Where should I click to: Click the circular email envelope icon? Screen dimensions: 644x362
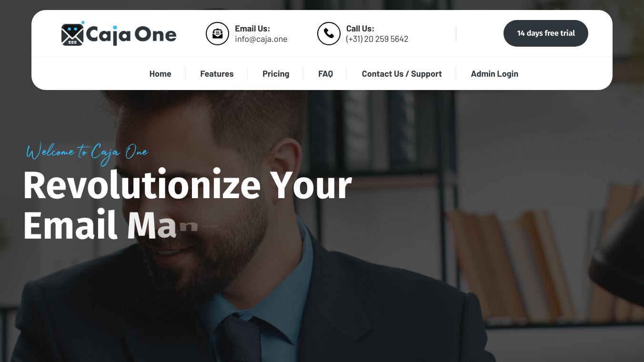point(217,33)
